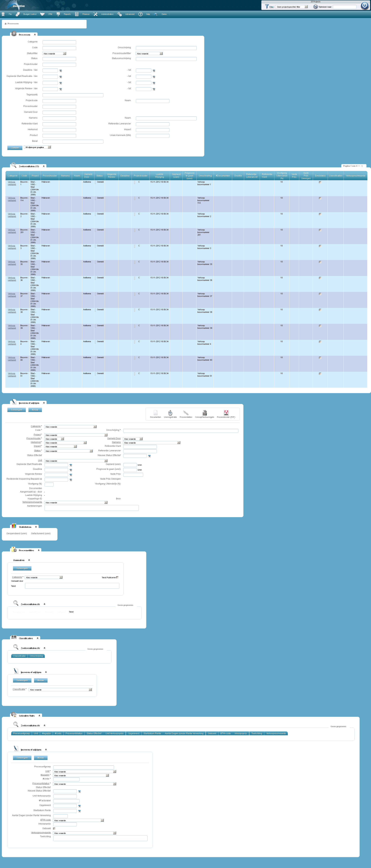
Task: Click the Reports presentation icon
Action: point(58,14)
